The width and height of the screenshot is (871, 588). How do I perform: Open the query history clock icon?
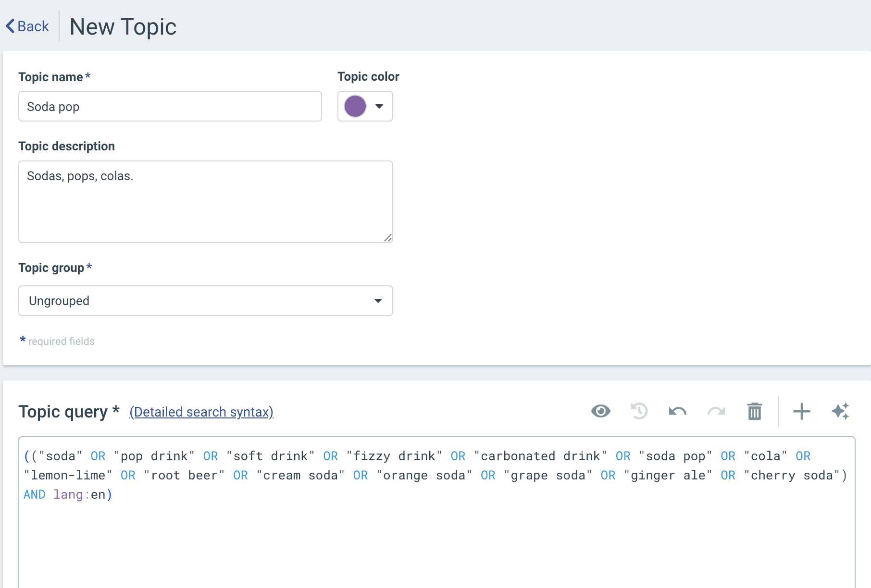639,411
